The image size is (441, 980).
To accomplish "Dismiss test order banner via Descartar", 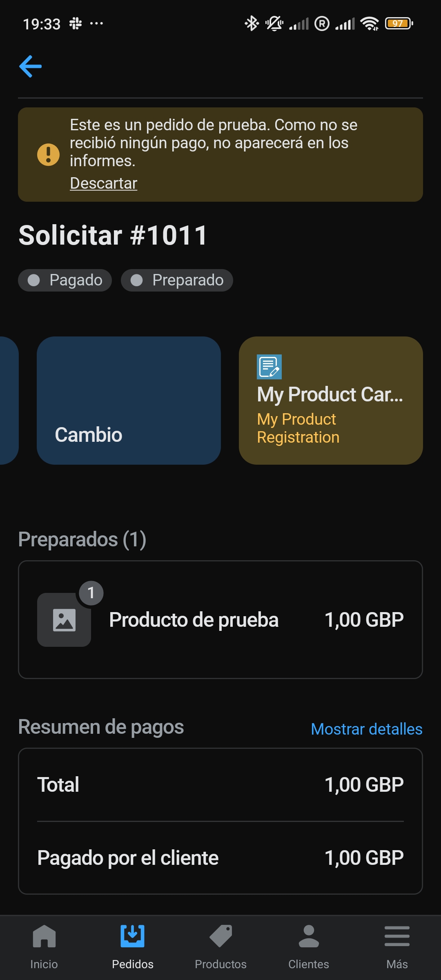I will (103, 183).
